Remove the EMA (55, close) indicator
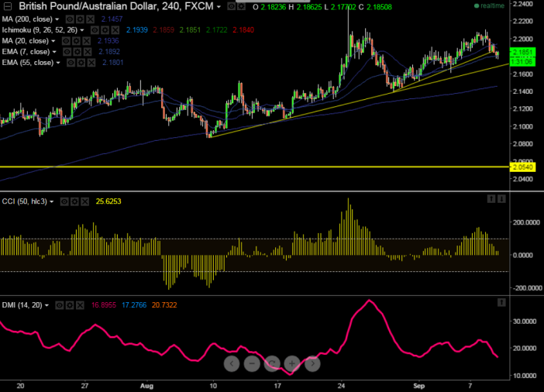The height and width of the screenshot is (392, 544). point(91,63)
